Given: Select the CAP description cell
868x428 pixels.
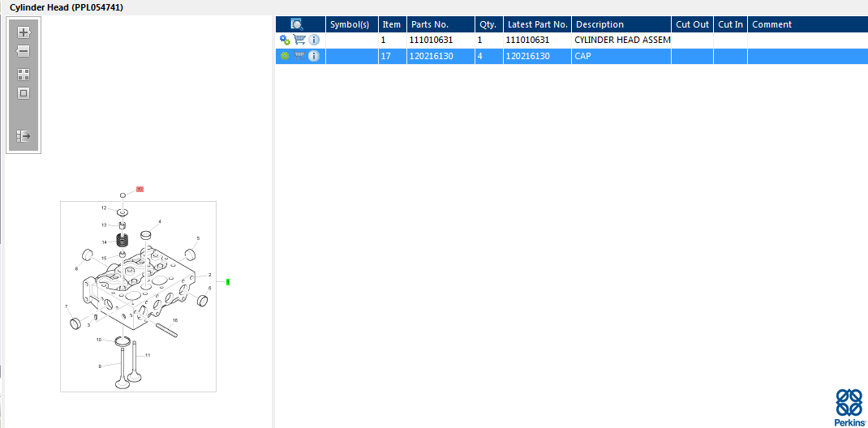Looking at the screenshot, I should (621, 56).
